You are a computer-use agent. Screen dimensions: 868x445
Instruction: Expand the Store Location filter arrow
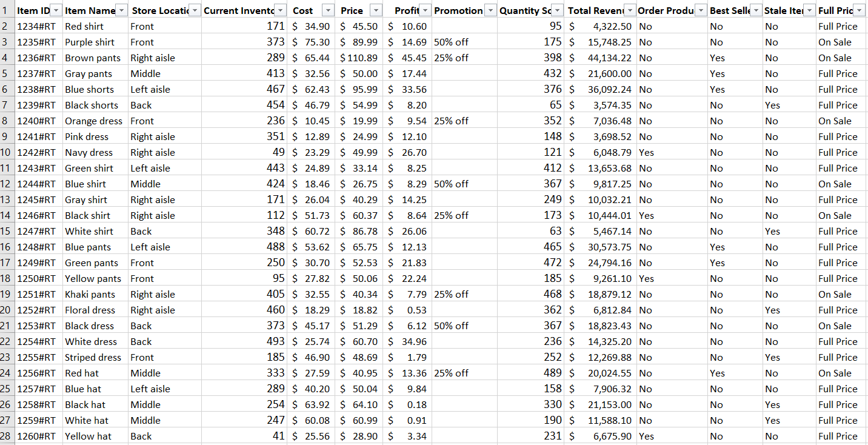tap(195, 11)
